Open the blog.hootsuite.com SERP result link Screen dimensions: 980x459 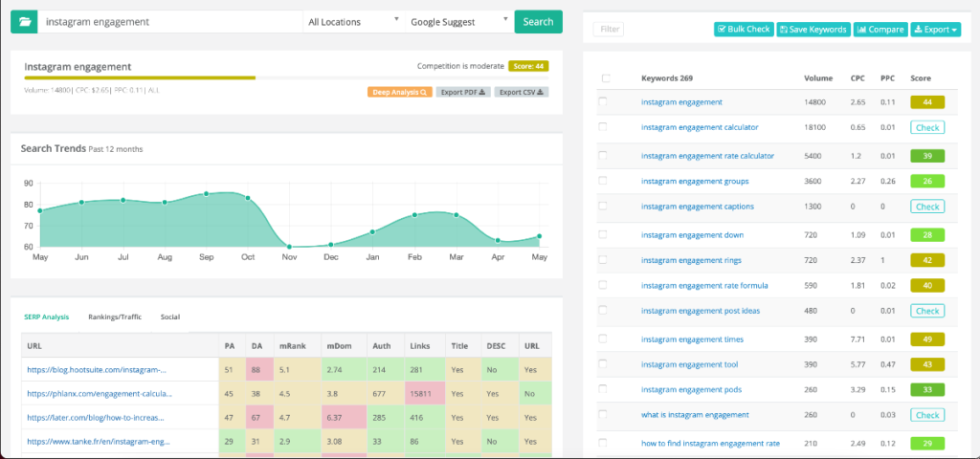tap(98, 368)
